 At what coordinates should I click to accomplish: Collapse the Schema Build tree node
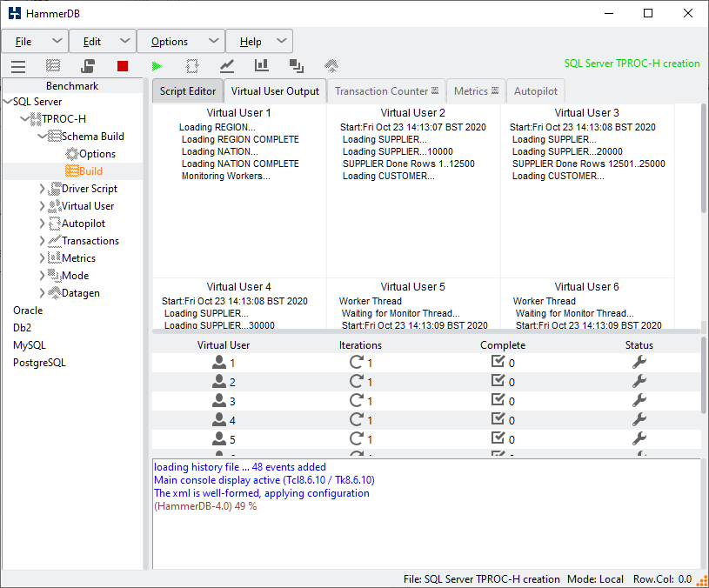click(42, 137)
